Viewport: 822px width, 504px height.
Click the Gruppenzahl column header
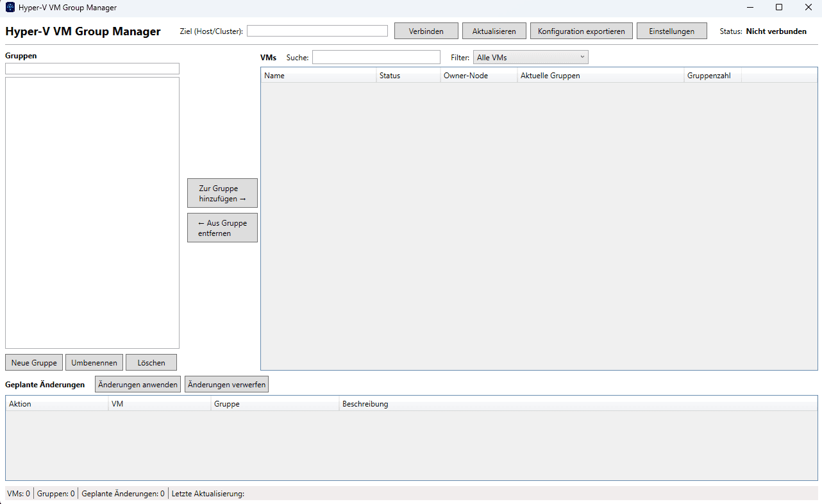point(713,76)
